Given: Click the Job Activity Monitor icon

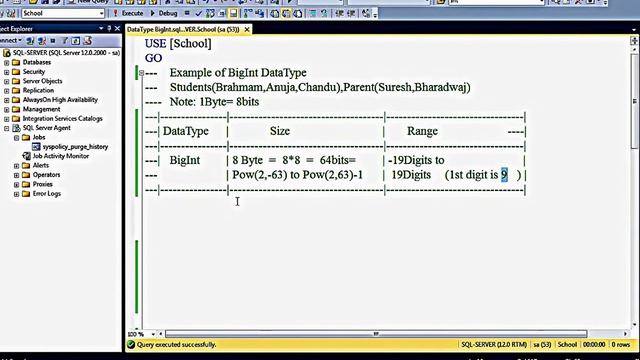Looking at the screenshot, I should click(27, 156).
